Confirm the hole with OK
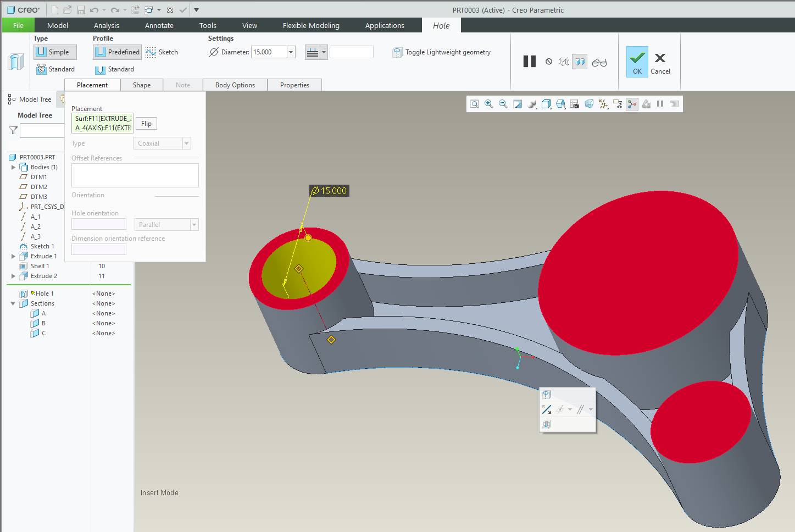Screen dimensions: 795x532 [x=637, y=61]
